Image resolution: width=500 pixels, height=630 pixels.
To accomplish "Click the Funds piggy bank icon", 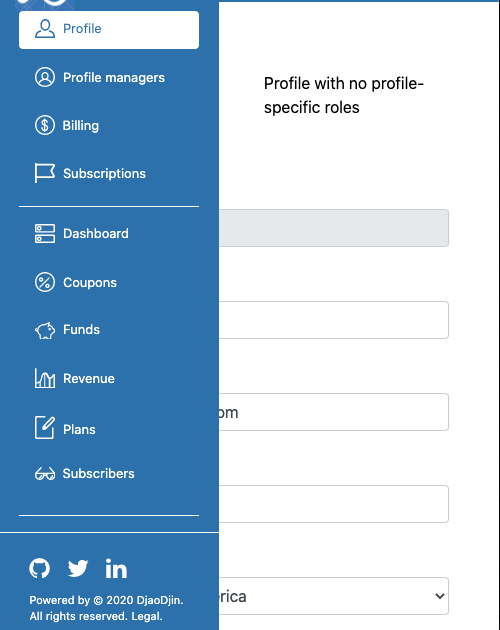I will click(x=45, y=330).
